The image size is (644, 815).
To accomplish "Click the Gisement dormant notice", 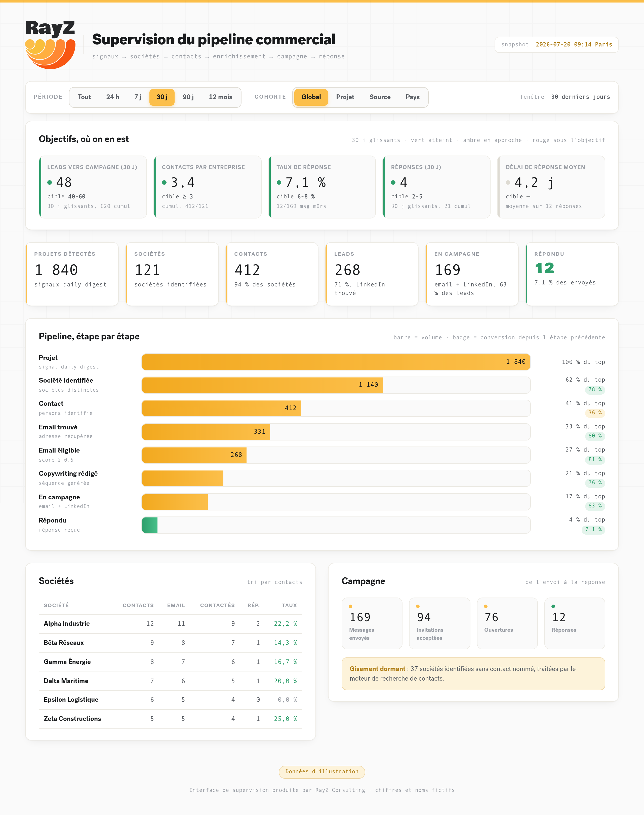I will [x=473, y=674].
